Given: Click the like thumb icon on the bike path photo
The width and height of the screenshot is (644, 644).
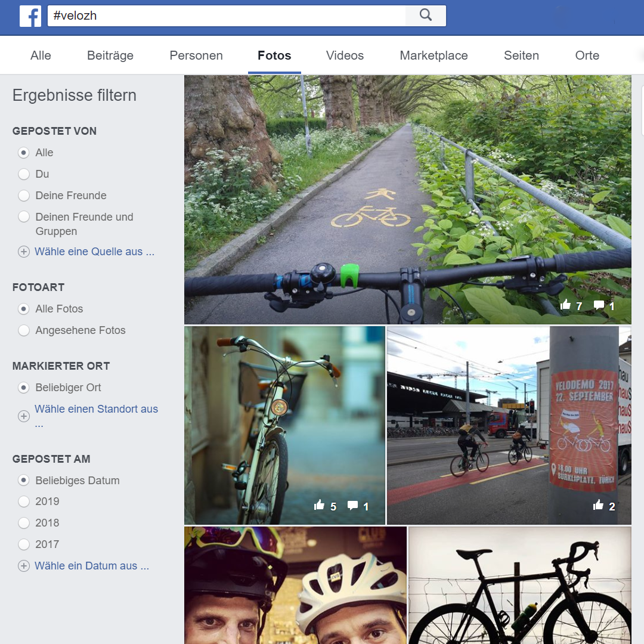Looking at the screenshot, I should pos(566,305).
